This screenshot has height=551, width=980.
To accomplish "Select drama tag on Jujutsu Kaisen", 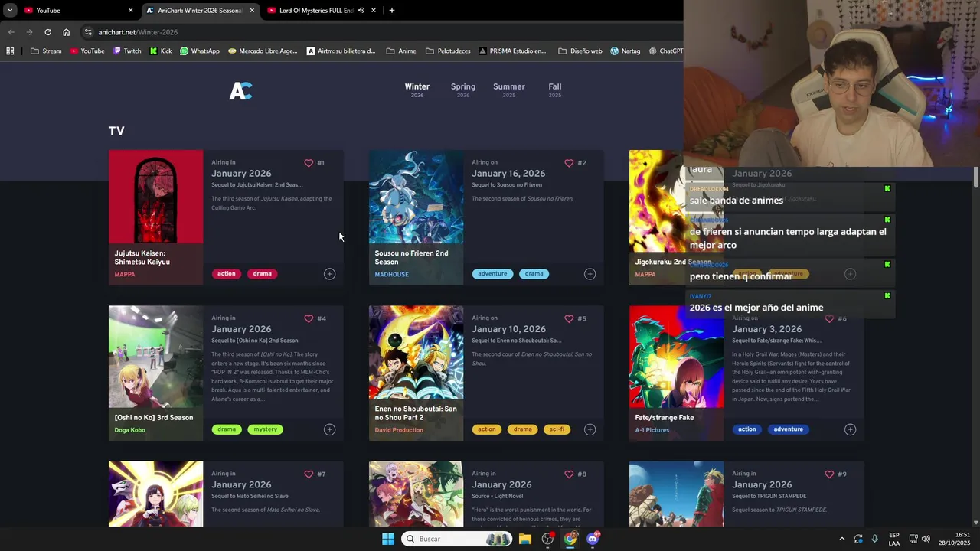I will click(263, 274).
